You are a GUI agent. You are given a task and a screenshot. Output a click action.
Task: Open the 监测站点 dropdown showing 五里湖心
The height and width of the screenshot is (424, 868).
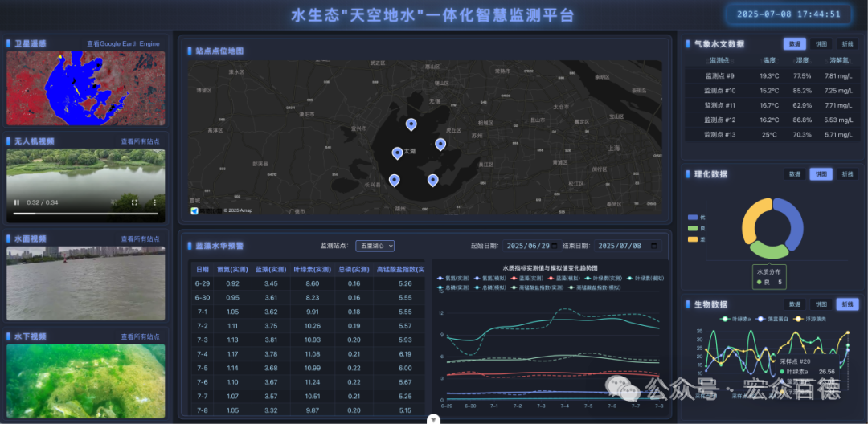pyautogui.click(x=375, y=246)
